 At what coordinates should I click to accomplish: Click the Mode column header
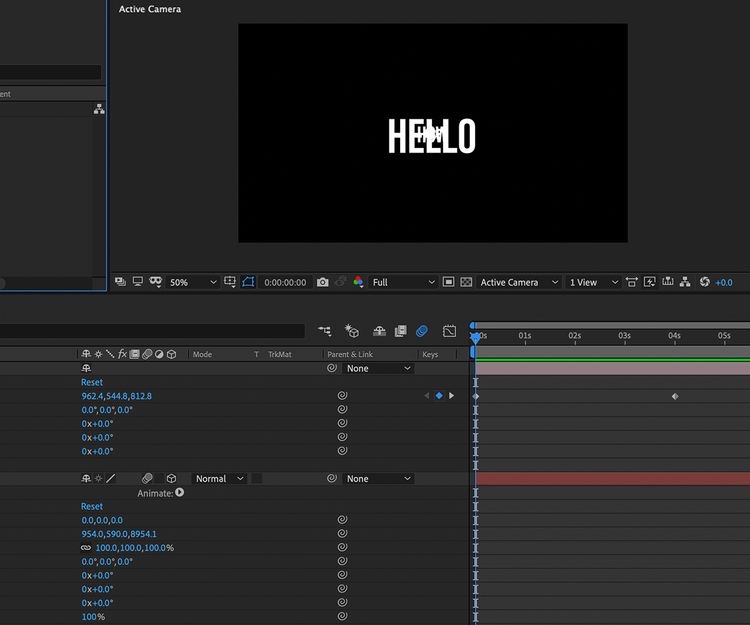coord(202,354)
